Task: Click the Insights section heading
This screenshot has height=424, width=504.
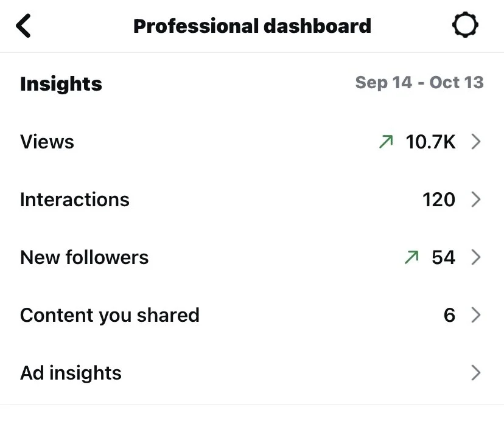Action: click(x=61, y=84)
